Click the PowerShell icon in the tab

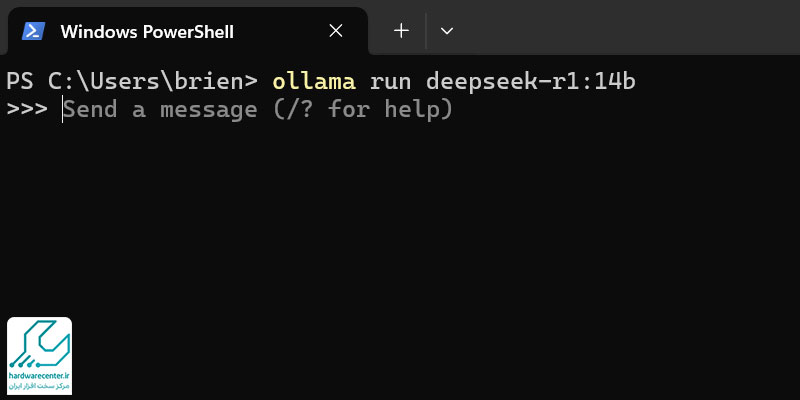point(33,32)
